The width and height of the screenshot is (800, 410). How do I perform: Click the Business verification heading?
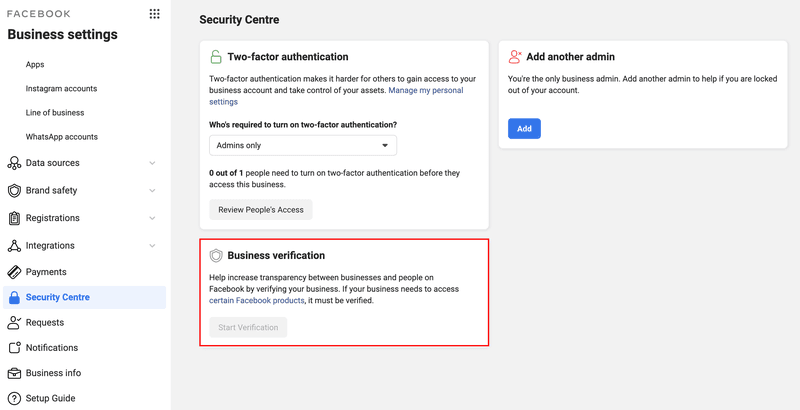coord(276,255)
